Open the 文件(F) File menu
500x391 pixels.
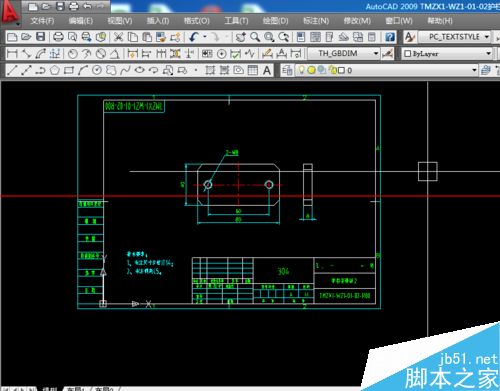(42, 21)
